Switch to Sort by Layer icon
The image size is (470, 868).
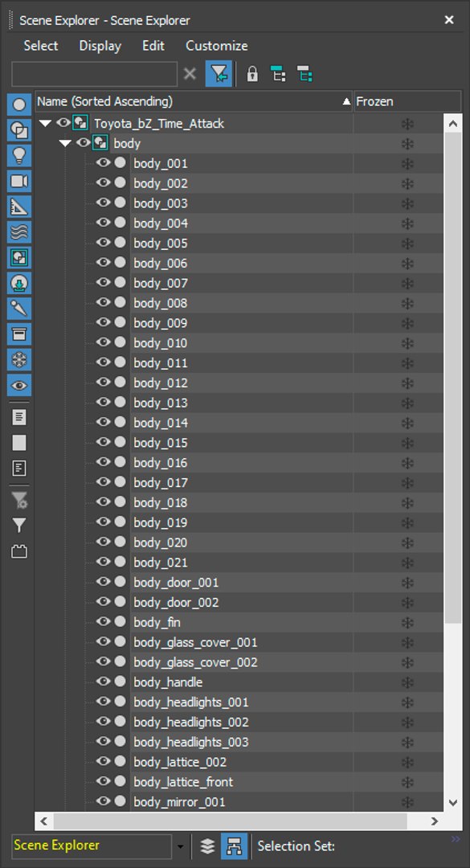click(x=207, y=845)
